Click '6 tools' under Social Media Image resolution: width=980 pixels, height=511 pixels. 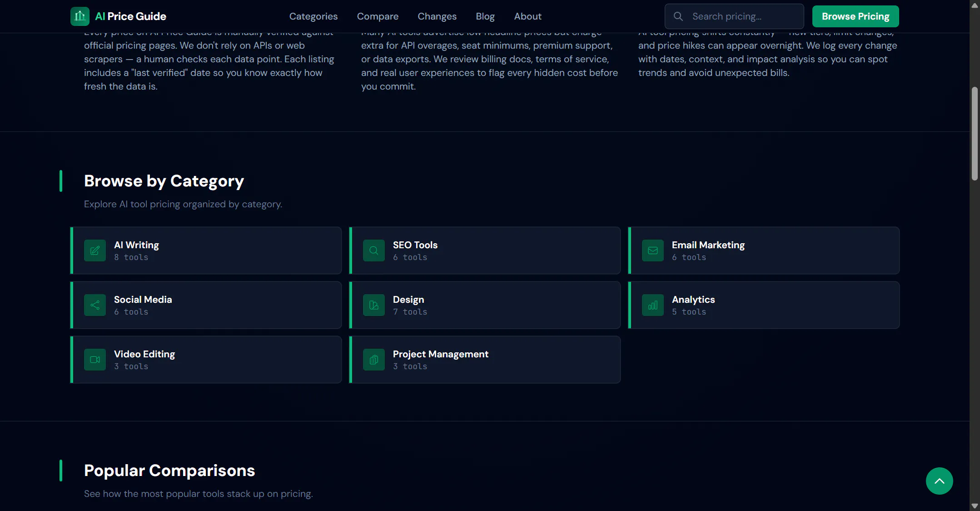click(x=131, y=312)
